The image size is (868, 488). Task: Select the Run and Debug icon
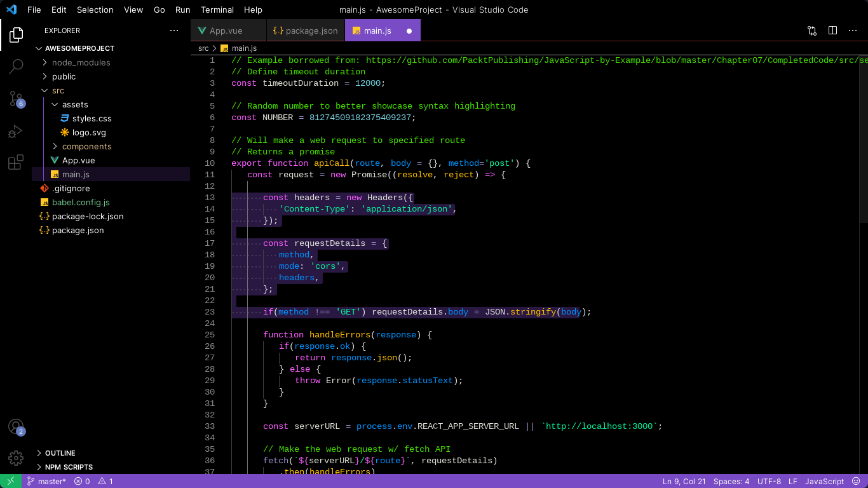coord(15,131)
